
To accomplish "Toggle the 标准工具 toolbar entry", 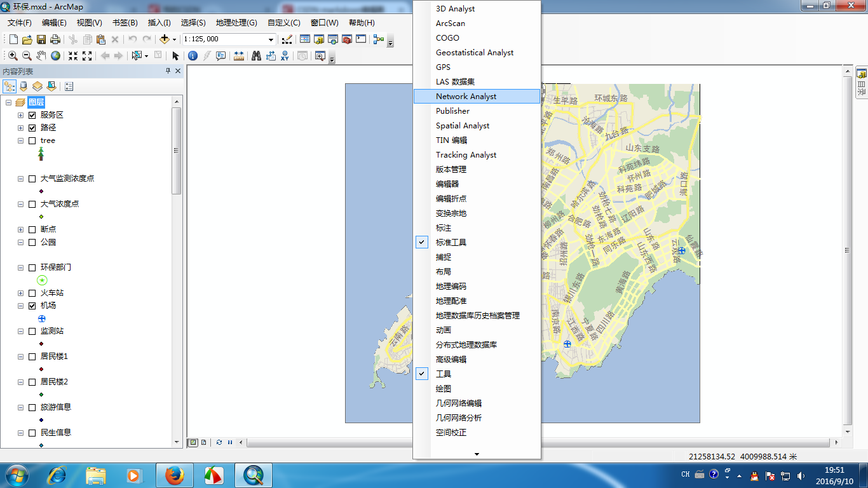I will (x=477, y=243).
